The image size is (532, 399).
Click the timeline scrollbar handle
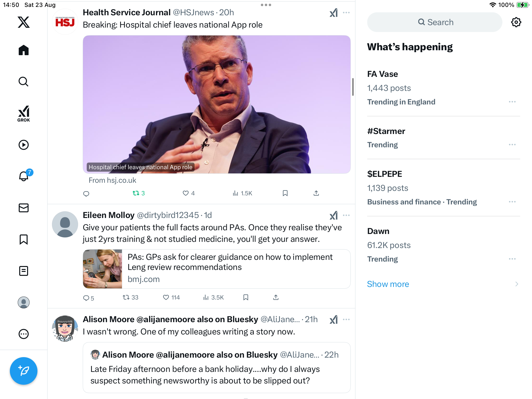[x=353, y=87]
